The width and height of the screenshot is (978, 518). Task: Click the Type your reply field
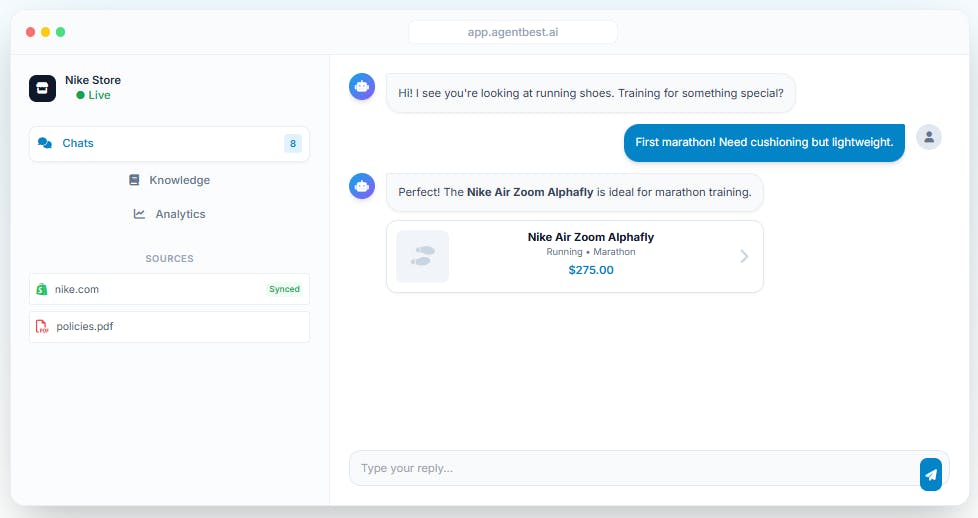tap(634, 468)
